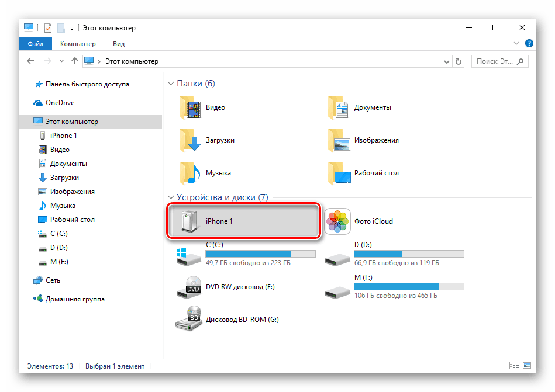The image size is (555, 392).
Task: Open drive D (D:) in the main pane
Action: click(394, 254)
